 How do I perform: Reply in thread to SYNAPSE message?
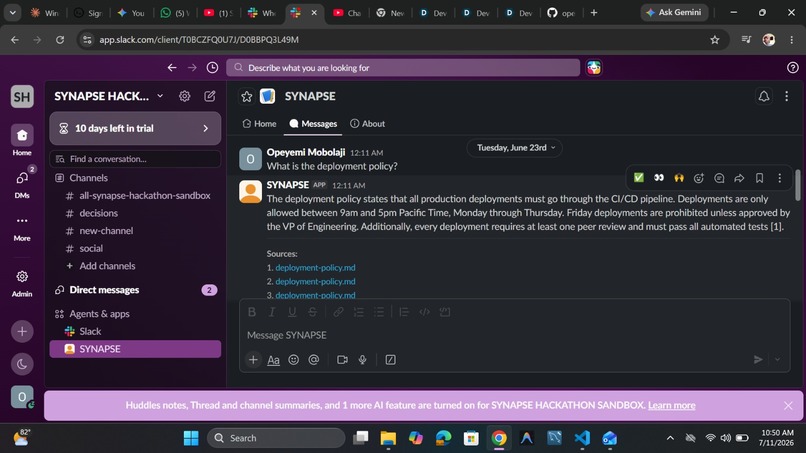point(719,178)
